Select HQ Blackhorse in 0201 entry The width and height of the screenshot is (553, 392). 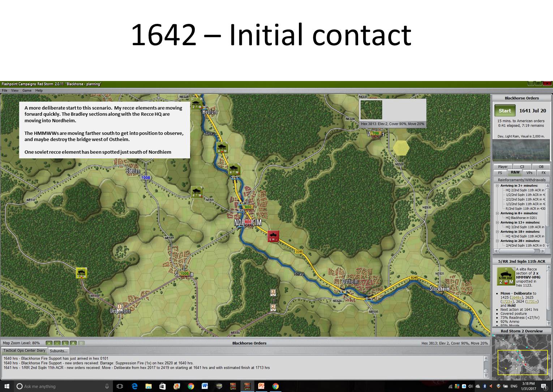(521, 218)
